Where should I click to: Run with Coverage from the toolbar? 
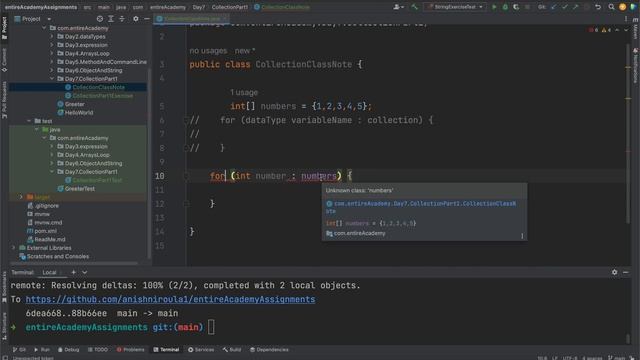coord(516,7)
